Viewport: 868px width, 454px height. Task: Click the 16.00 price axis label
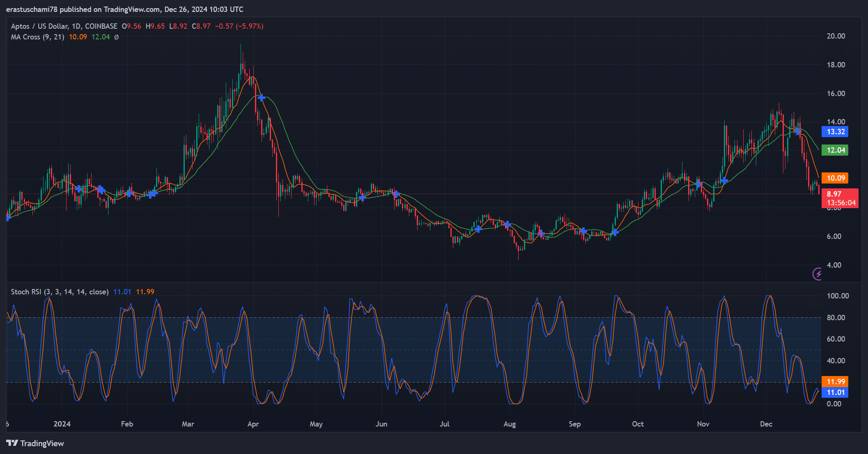pyautogui.click(x=836, y=94)
